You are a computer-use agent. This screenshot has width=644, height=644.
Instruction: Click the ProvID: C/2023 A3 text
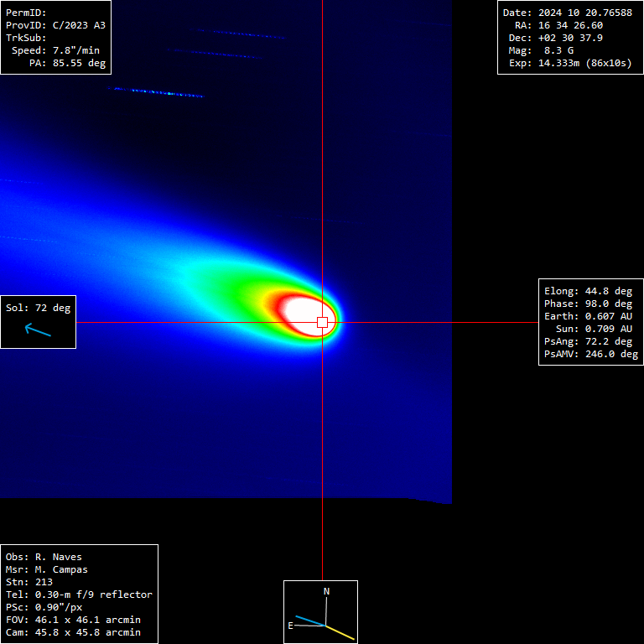coord(55,25)
